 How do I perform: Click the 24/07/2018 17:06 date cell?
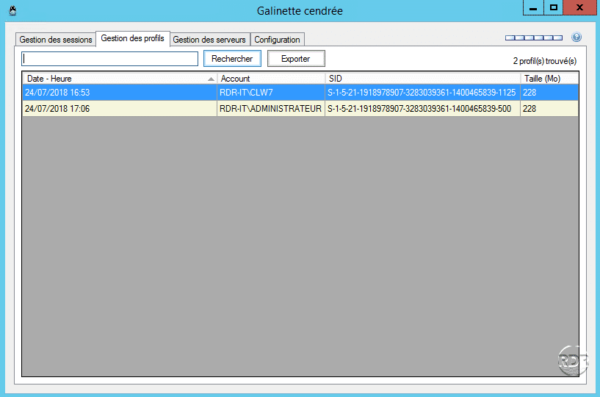click(57, 109)
